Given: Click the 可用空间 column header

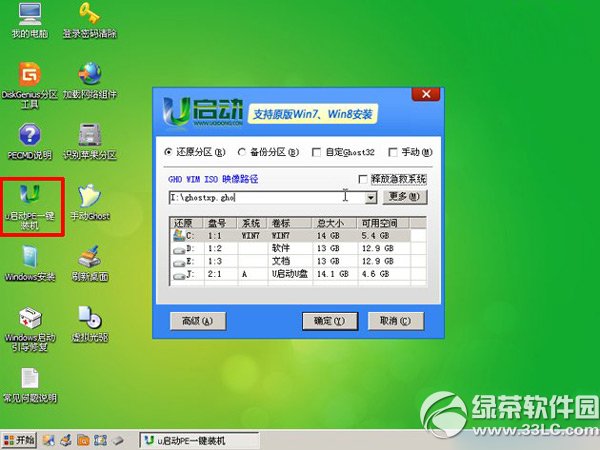Looking at the screenshot, I should (x=383, y=223).
